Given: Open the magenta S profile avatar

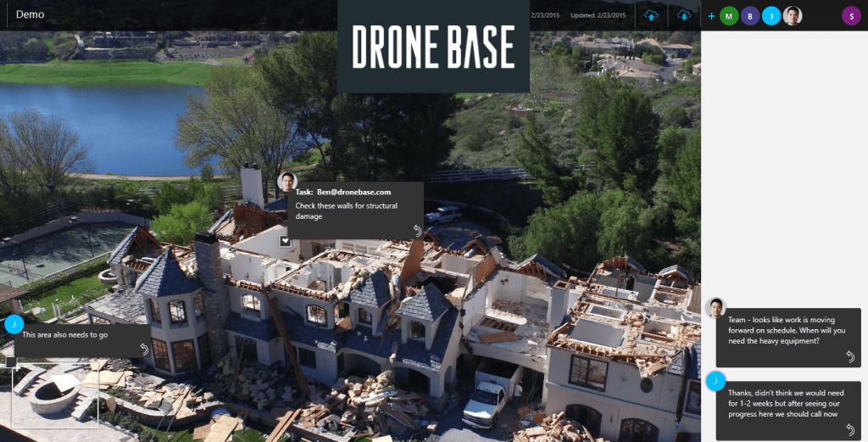Looking at the screenshot, I should click(851, 16).
